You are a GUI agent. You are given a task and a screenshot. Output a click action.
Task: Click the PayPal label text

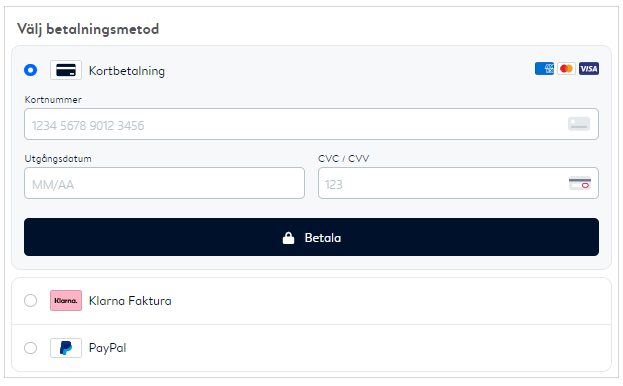[x=108, y=348]
